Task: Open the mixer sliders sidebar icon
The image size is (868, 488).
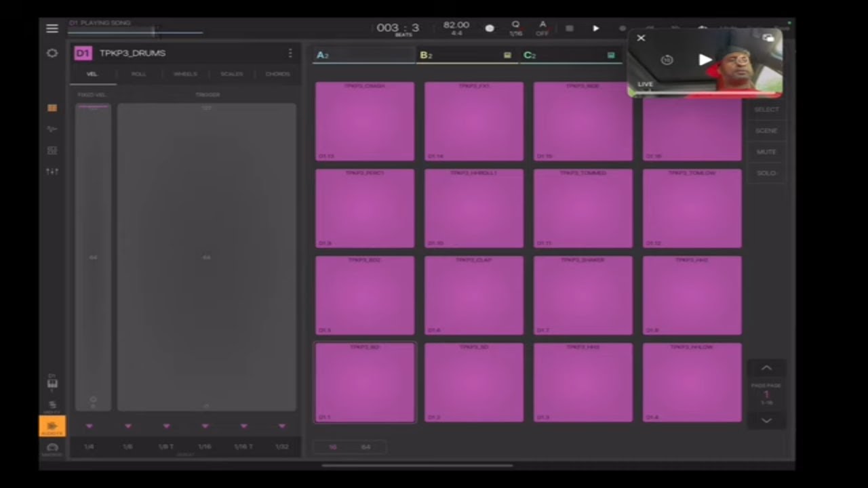Action: coord(52,171)
